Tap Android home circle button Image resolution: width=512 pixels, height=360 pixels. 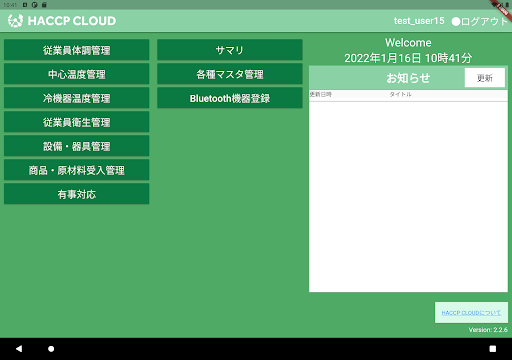tap(51, 349)
